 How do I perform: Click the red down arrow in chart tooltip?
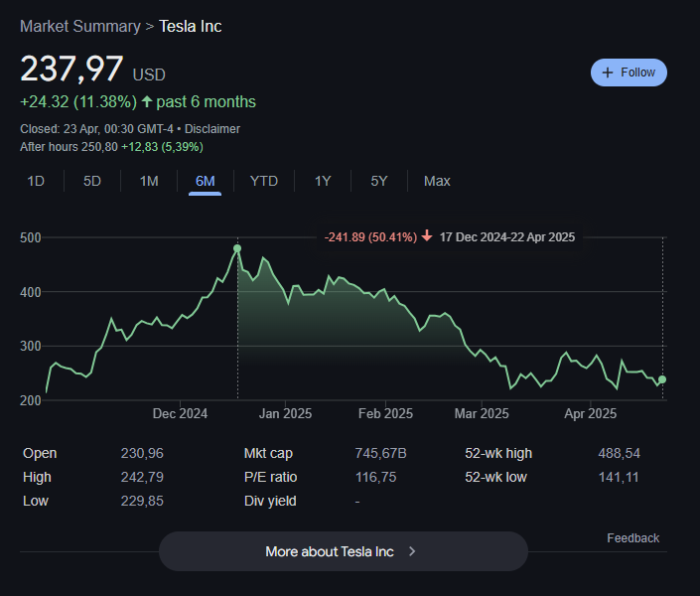pos(427,235)
